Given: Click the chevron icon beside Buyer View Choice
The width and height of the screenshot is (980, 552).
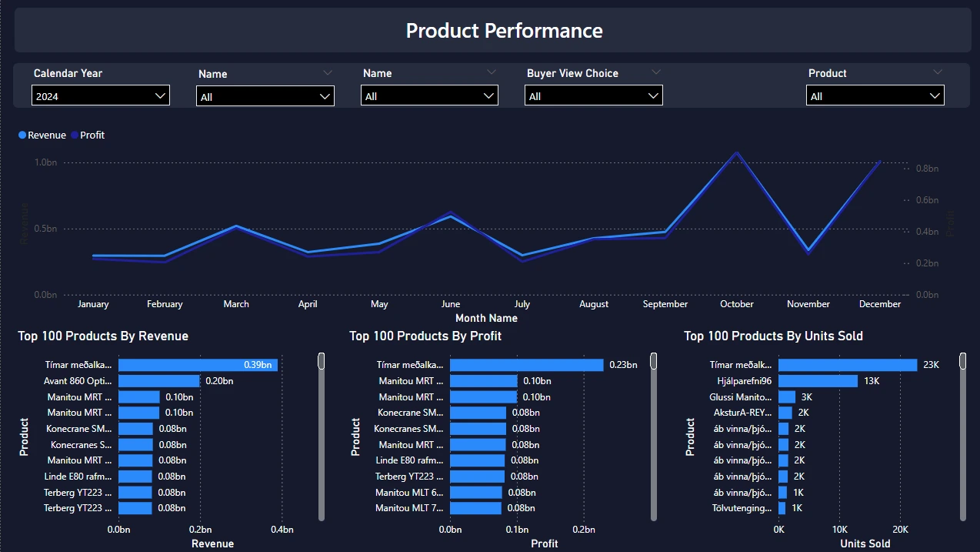Looking at the screenshot, I should [x=656, y=72].
